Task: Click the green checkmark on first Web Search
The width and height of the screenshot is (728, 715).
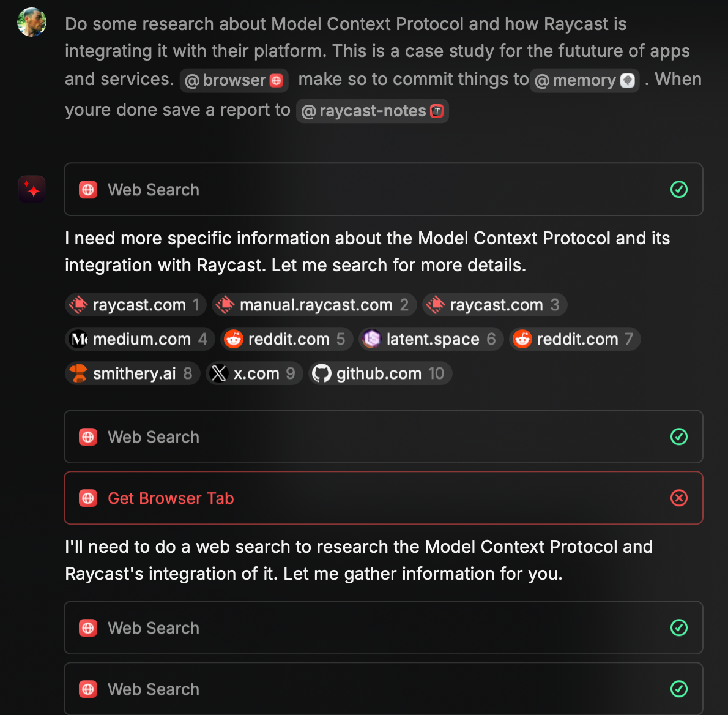Action: 679,190
